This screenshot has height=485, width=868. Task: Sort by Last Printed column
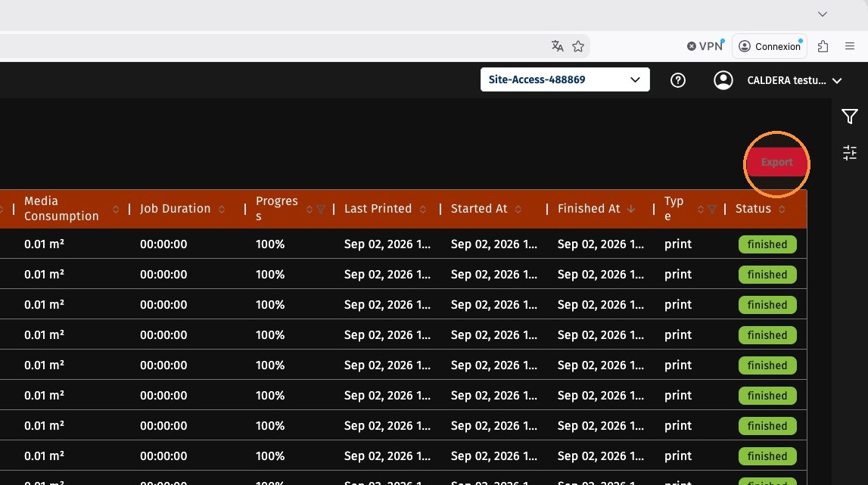(x=422, y=210)
